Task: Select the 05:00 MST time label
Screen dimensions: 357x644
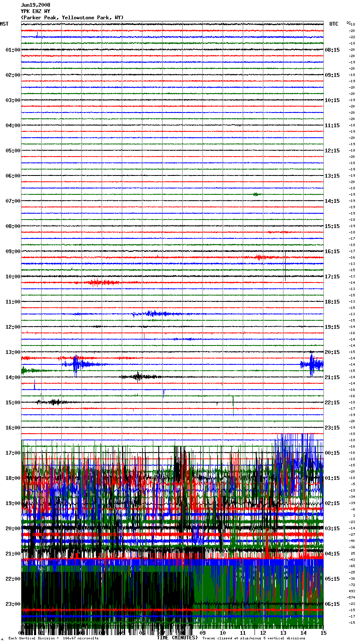Action: [13, 151]
